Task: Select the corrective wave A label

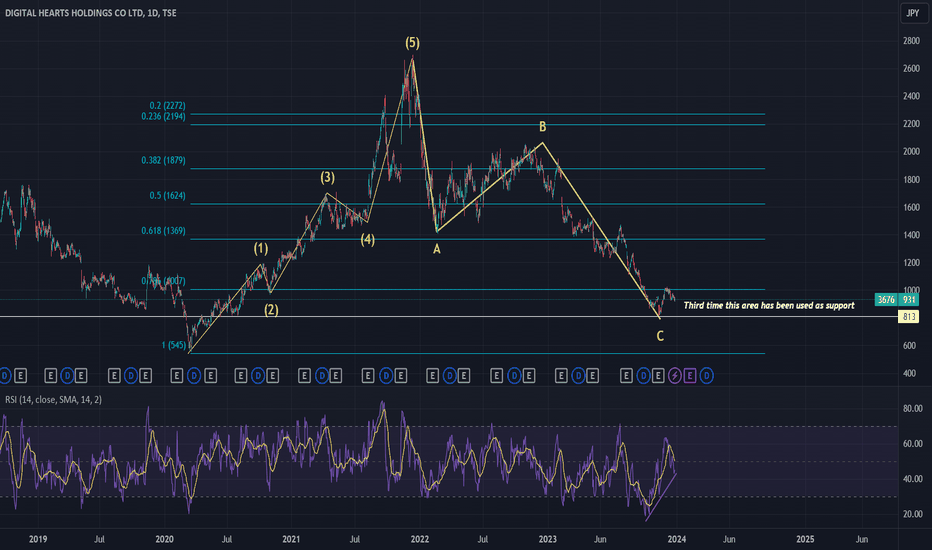Action: [436, 249]
